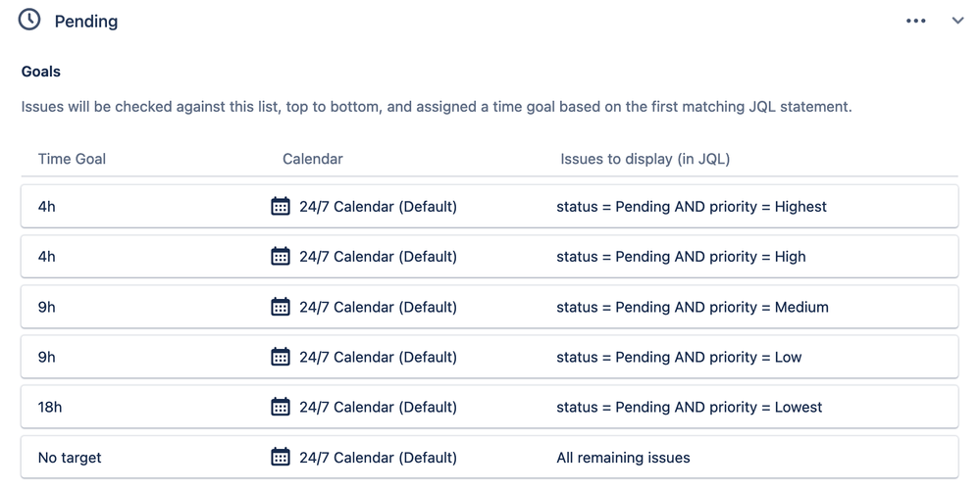Viewport: 980px width, 491px height.
Task: Click JQL ending with priority = Lowest
Action: [x=690, y=407]
